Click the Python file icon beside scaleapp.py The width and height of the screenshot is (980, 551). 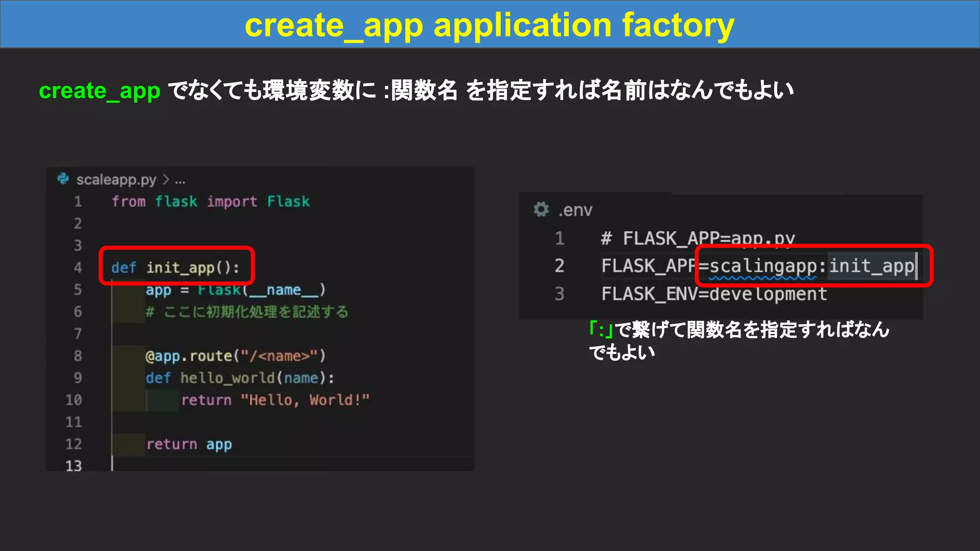tap(63, 179)
